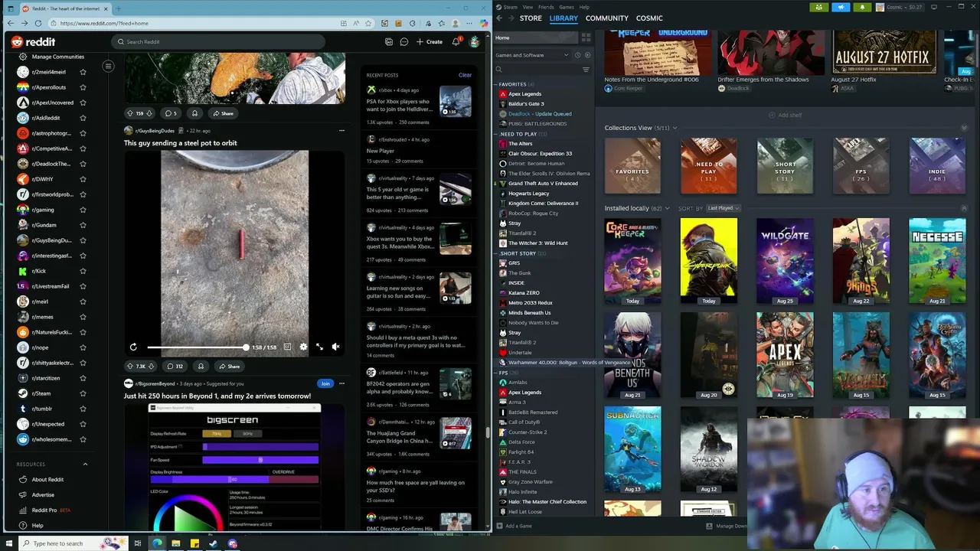The height and width of the screenshot is (551, 980).
Task: Open more options on r/GuysBeingDudes post
Action: pos(341,131)
